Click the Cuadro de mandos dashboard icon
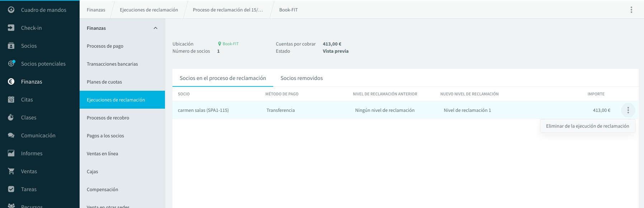The height and width of the screenshot is (208, 644). (x=11, y=10)
